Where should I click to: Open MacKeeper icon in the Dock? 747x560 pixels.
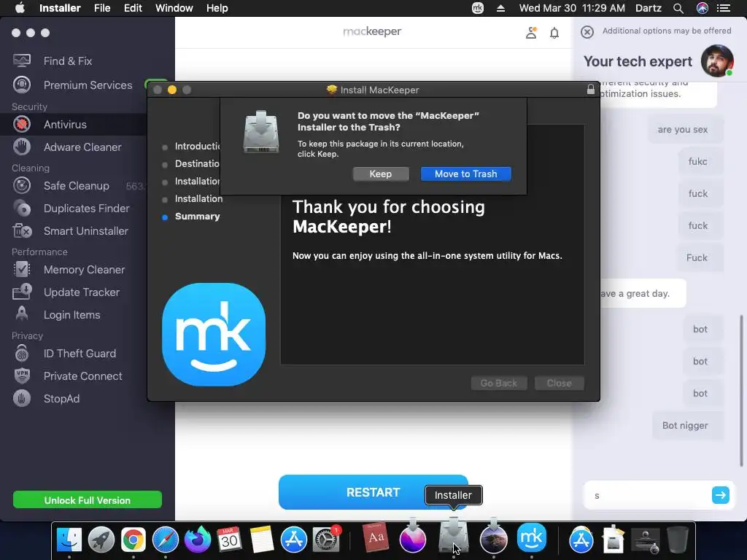coord(532,538)
